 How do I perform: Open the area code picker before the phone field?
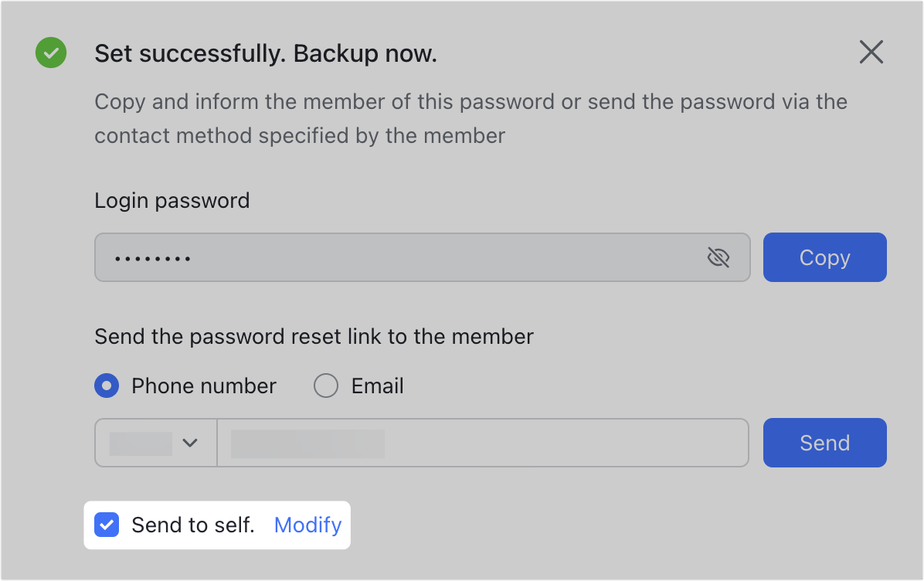coord(155,443)
